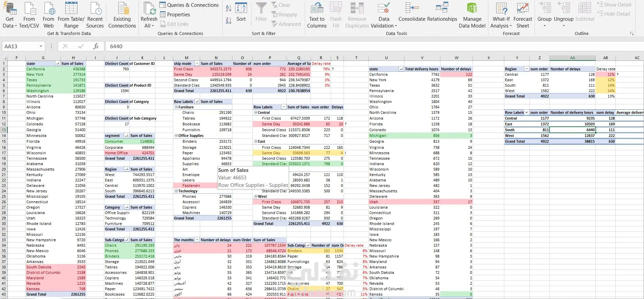Open the Outline dialog launcher
The image size is (644, 299).
(632, 34)
